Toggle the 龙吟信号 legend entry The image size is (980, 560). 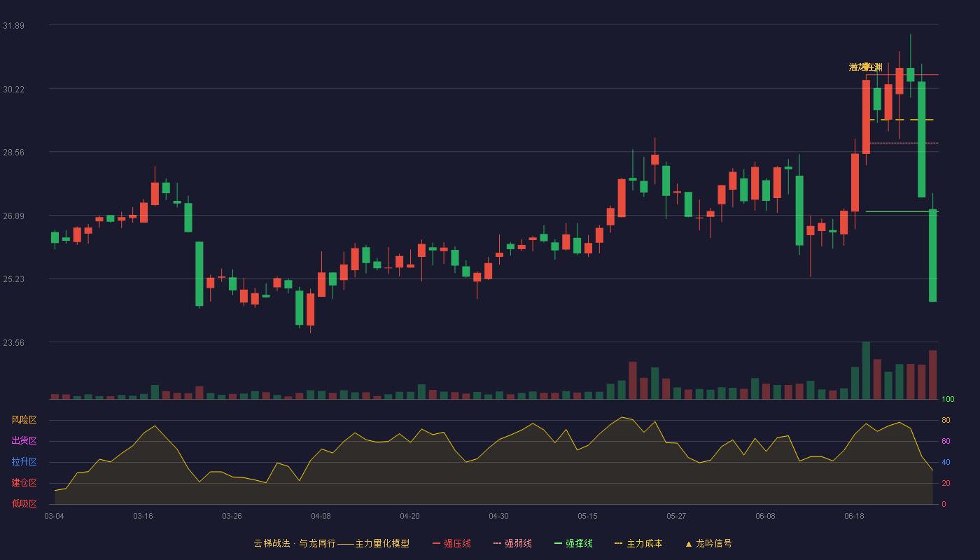click(708, 543)
